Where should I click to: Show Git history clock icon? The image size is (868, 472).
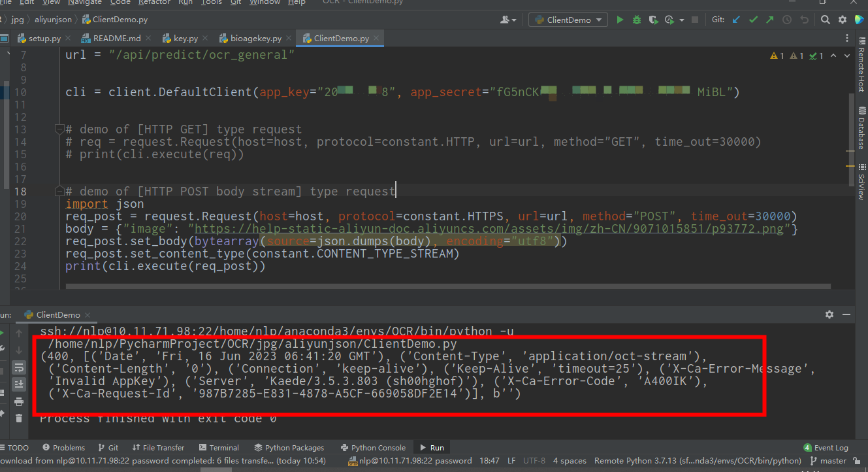point(787,20)
